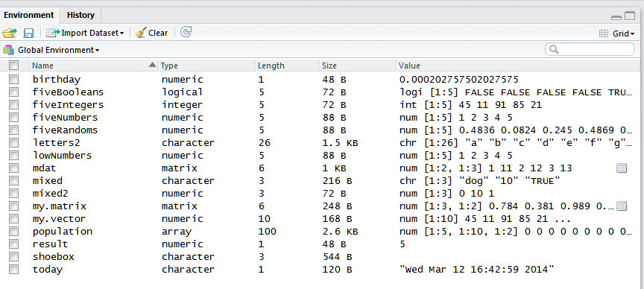Screen dimensions: 644x289
Task: Click the letters2 length 26
Action: pos(265,143)
